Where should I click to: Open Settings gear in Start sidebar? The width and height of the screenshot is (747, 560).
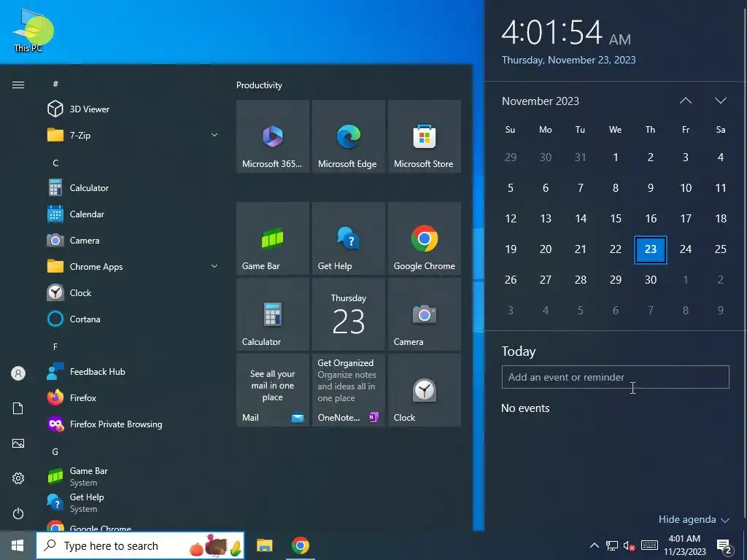pyautogui.click(x=18, y=478)
